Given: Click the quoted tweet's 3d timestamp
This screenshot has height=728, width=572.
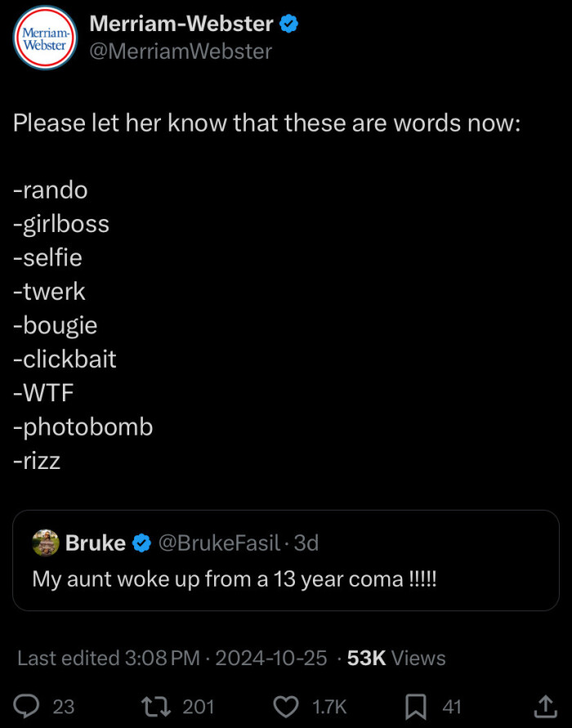Looking at the screenshot, I should tap(306, 543).
